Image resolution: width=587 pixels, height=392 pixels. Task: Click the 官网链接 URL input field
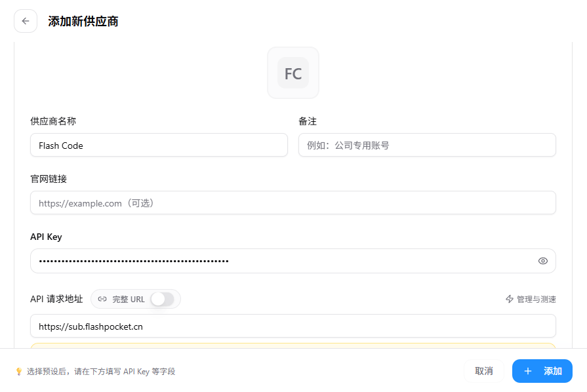[293, 203]
